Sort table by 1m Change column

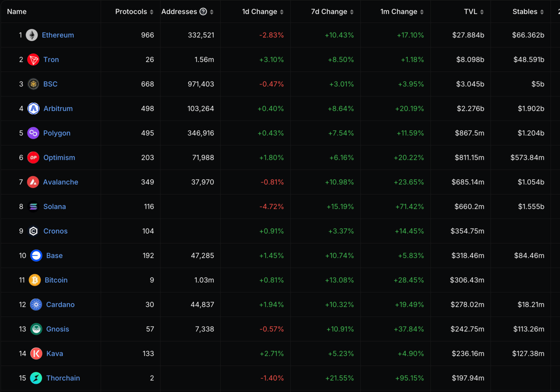[402, 12]
